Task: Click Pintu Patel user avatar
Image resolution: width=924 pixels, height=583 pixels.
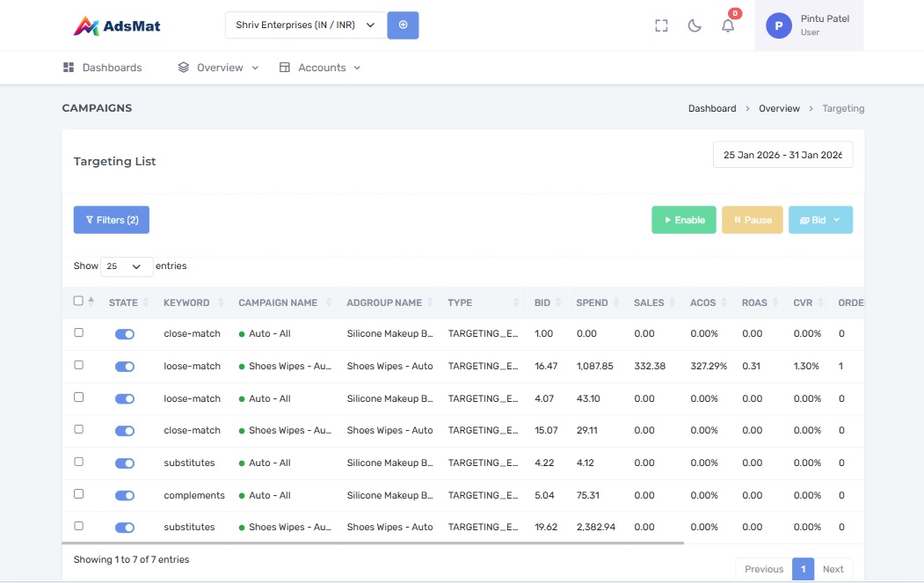Action: [x=778, y=26]
